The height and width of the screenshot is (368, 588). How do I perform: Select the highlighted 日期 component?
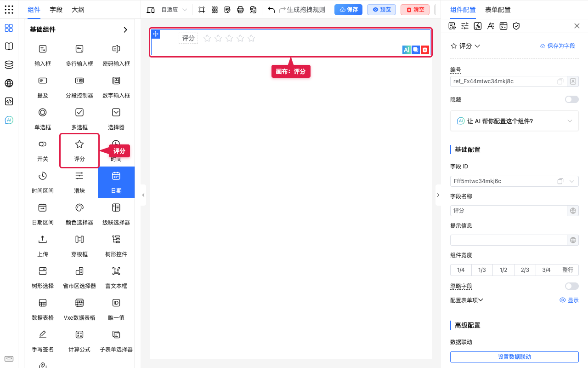(116, 182)
